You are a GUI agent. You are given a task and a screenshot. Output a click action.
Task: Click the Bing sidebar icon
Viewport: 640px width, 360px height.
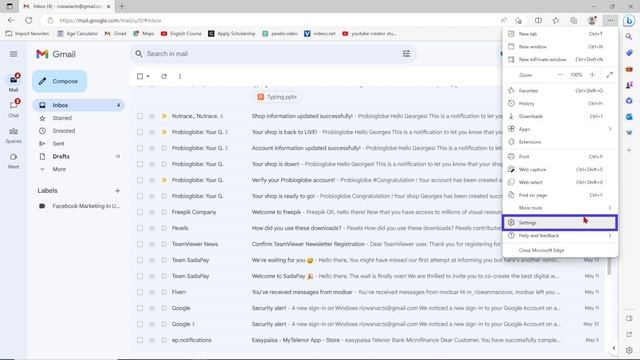[x=629, y=20]
